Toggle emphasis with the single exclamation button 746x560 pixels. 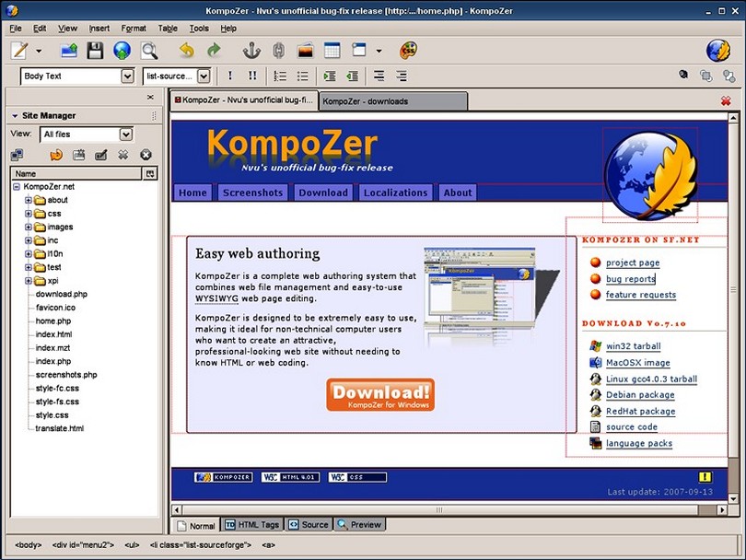click(230, 76)
